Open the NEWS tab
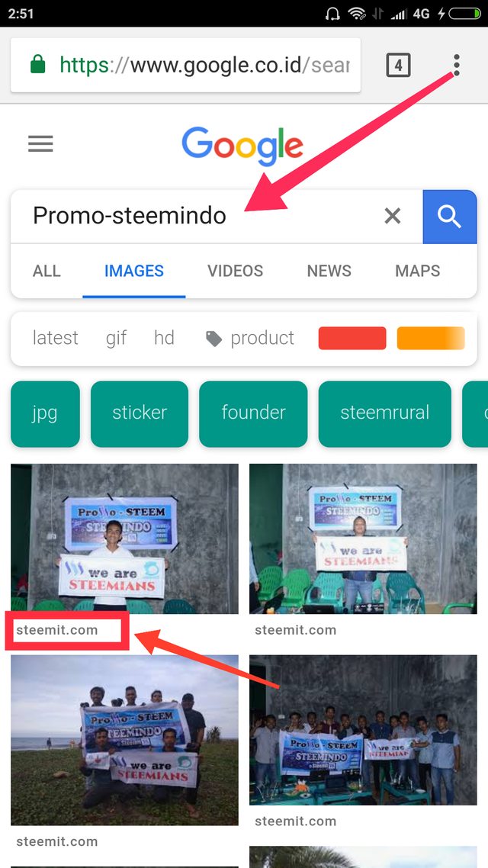Viewport: 488px width, 868px height. 329,271
